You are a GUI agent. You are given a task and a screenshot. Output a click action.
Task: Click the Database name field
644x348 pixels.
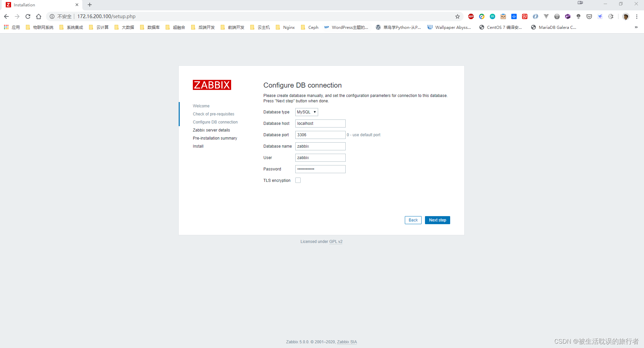320,146
